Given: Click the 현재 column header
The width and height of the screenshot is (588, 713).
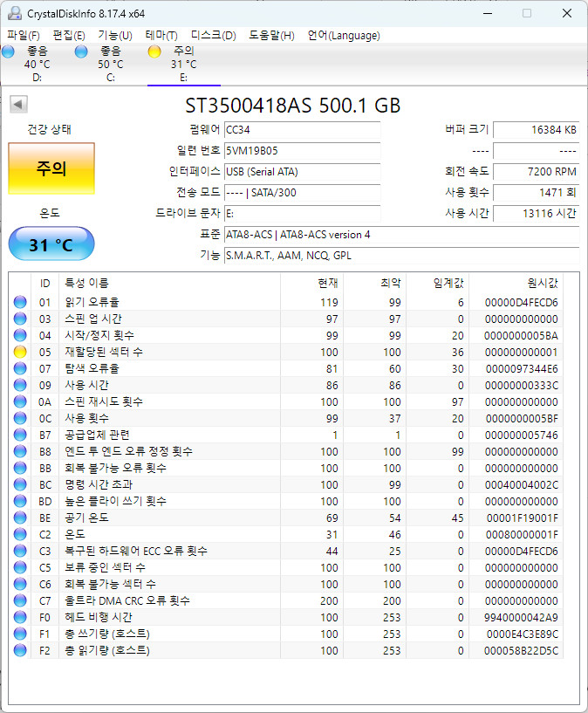Looking at the screenshot, I should (311, 284).
